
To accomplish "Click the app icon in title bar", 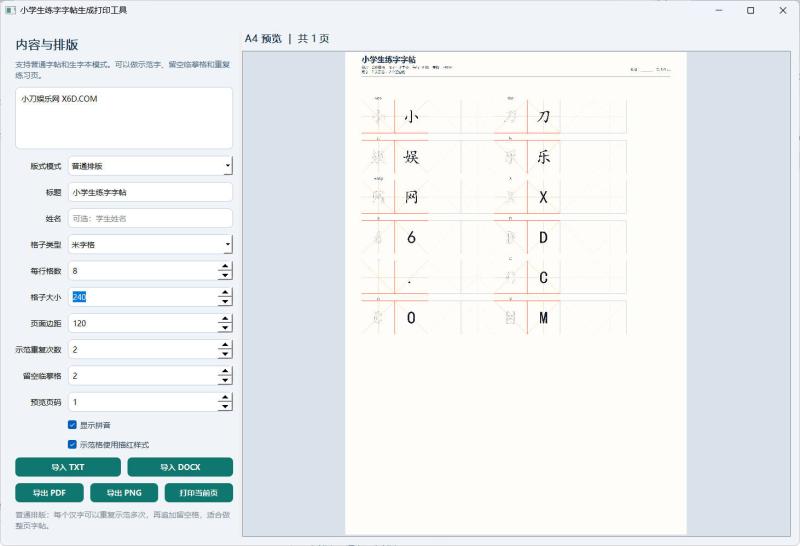I will coord(10,10).
